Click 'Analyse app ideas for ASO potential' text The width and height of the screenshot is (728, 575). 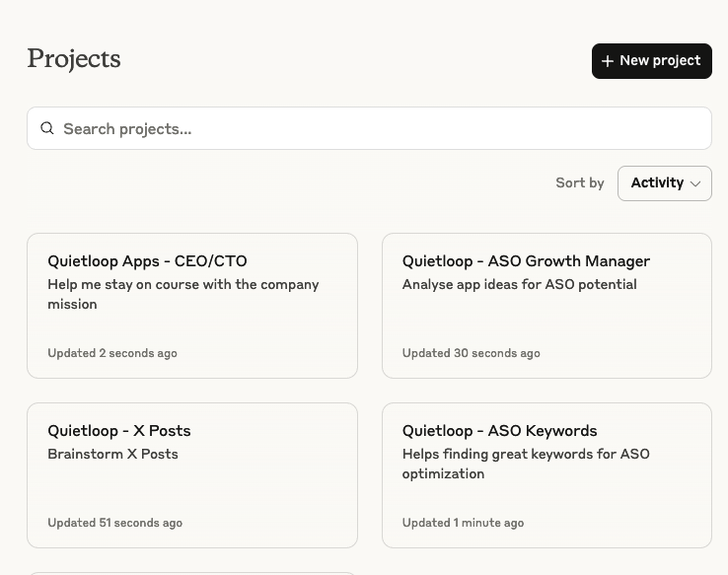(x=519, y=285)
